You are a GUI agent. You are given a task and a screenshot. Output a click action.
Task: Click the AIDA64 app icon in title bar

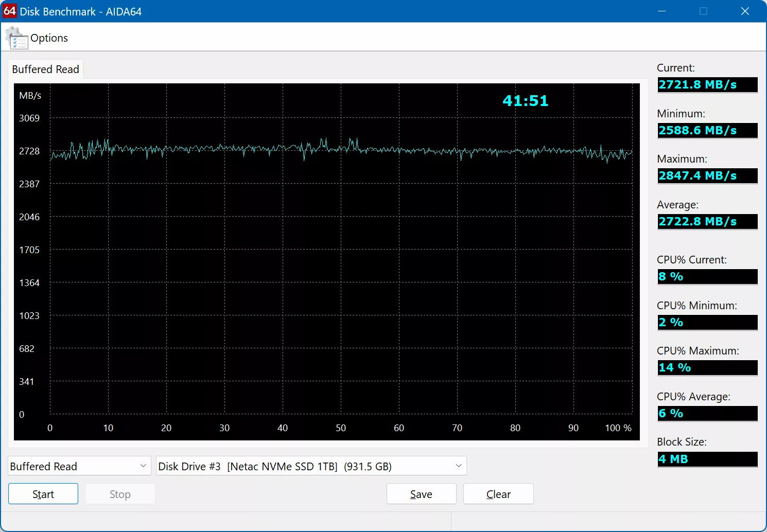tap(9, 11)
